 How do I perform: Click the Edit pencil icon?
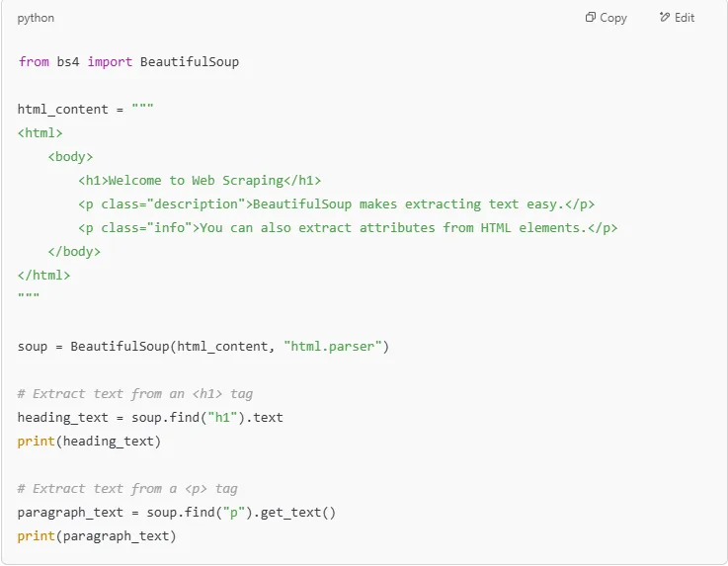coord(665,18)
